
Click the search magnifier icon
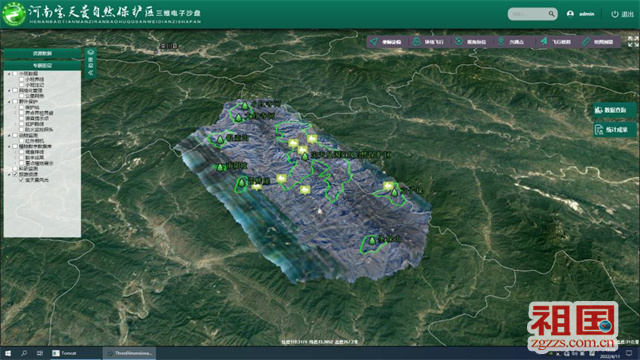tap(551, 14)
